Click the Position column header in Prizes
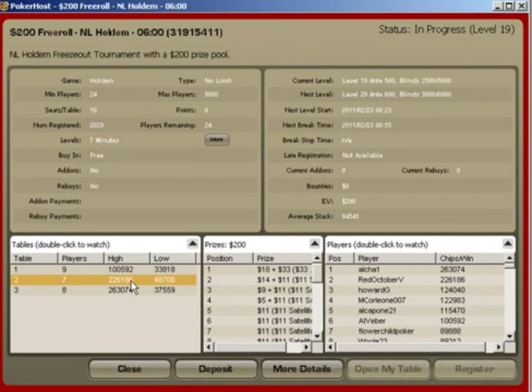Image resolution: width=532 pixels, height=392 pixels. 228,258
